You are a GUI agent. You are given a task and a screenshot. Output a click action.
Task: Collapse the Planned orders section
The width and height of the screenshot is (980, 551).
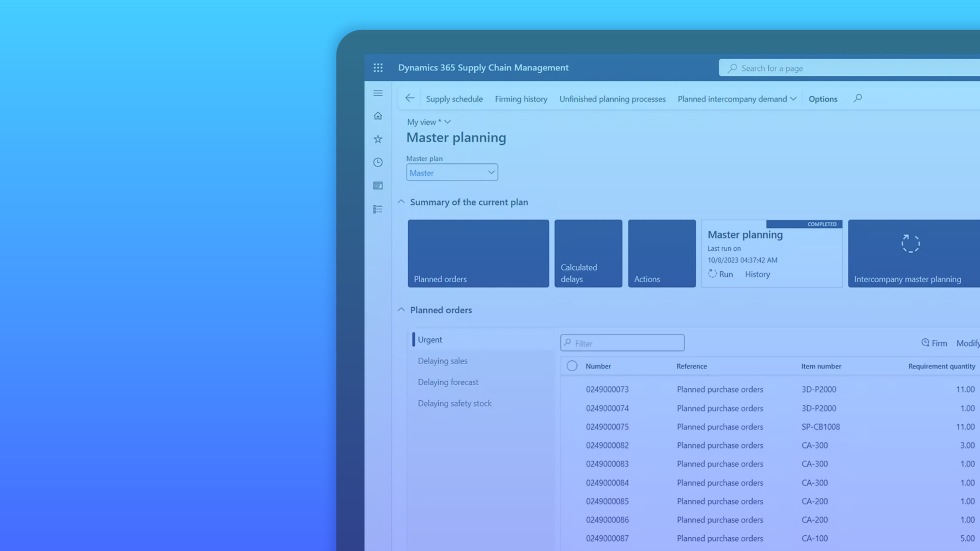[401, 310]
